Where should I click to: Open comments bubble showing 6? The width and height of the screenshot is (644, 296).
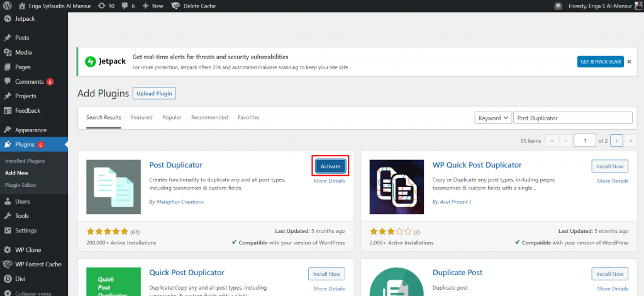[x=128, y=6]
